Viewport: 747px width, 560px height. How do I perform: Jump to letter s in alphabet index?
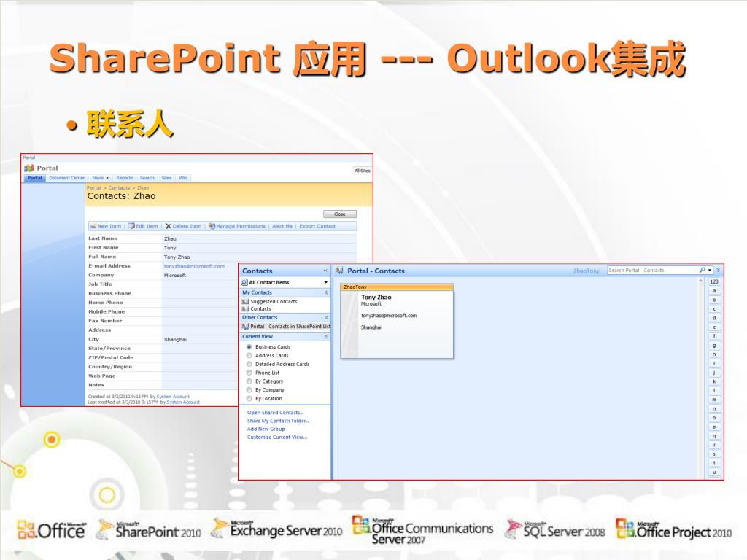[x=713, y=454]
